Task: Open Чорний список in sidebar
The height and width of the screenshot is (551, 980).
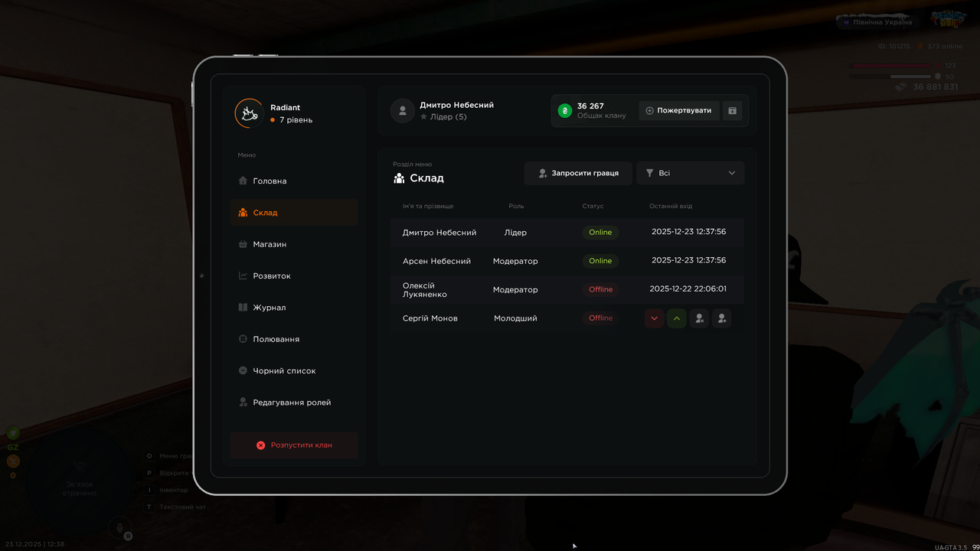Action: (294, 370)
